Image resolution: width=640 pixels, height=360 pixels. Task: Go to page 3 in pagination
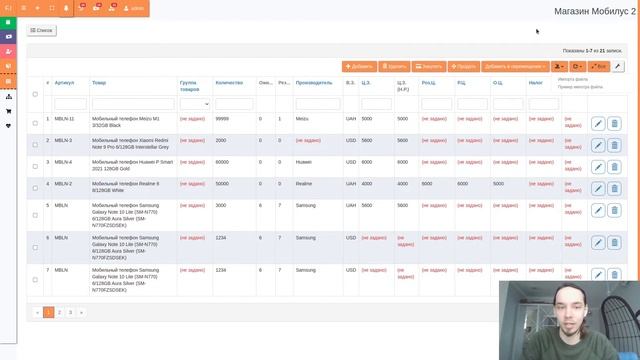pos(70,313)
